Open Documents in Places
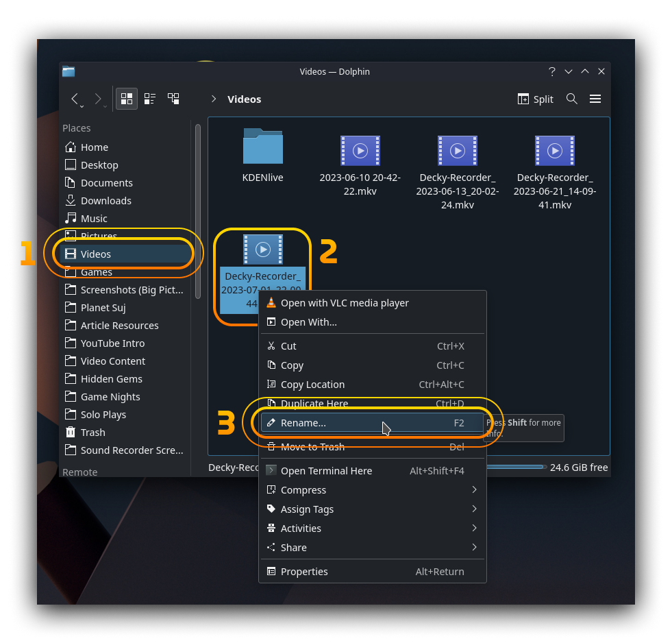The height and width of the screenshot is (643, 672). coord(127,183)
